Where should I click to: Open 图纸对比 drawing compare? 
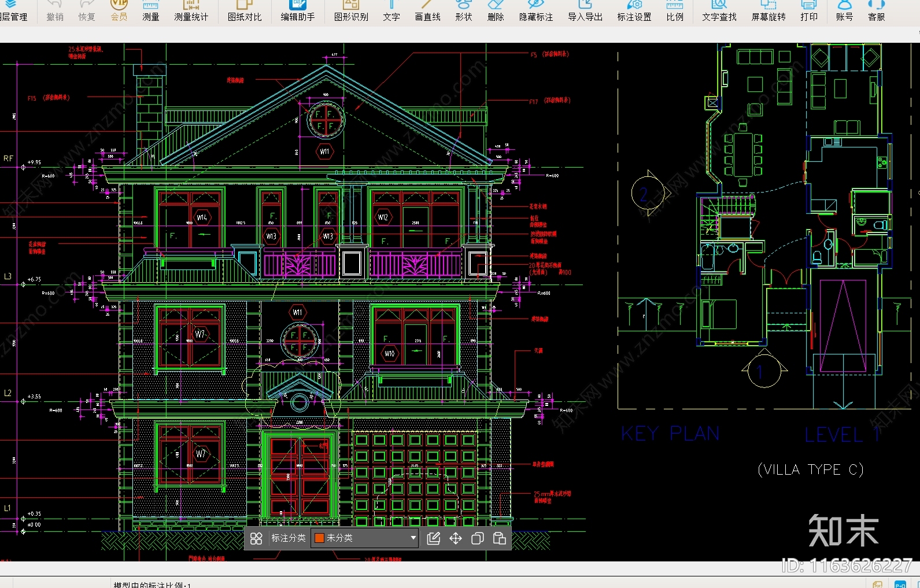245,12
